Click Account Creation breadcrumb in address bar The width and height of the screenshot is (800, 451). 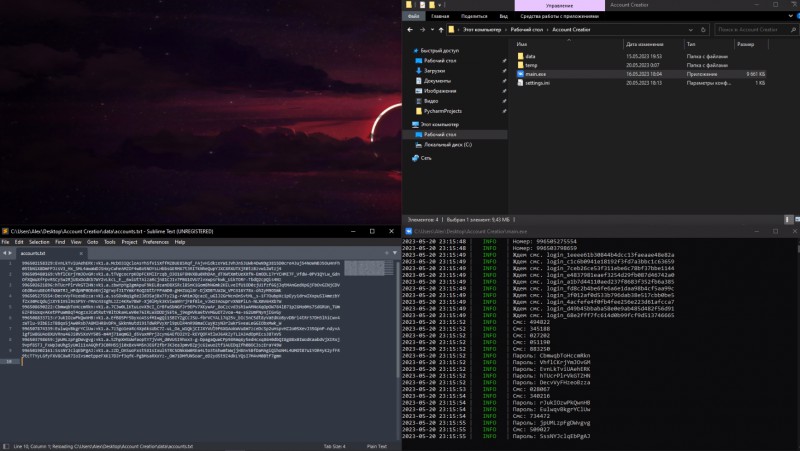571,30
